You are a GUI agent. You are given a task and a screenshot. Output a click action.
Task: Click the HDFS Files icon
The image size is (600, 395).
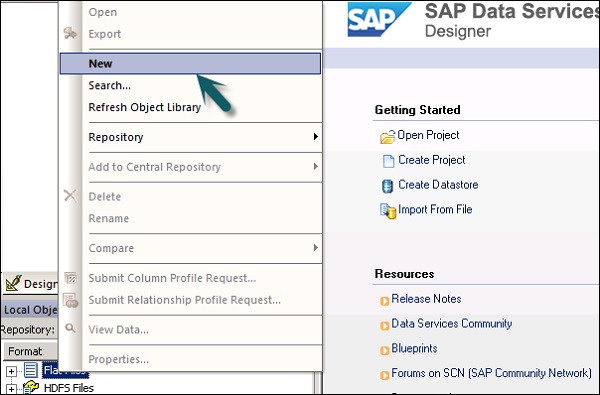pos(31,388)
